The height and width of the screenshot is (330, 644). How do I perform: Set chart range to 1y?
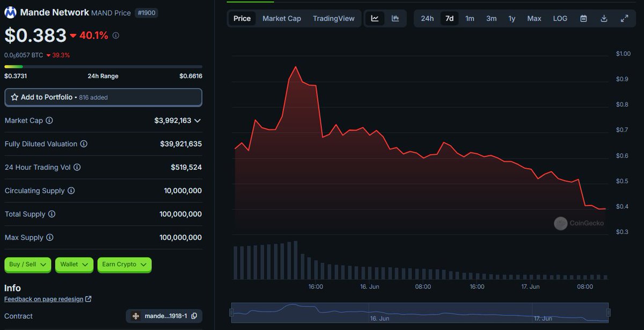(512, 18)
